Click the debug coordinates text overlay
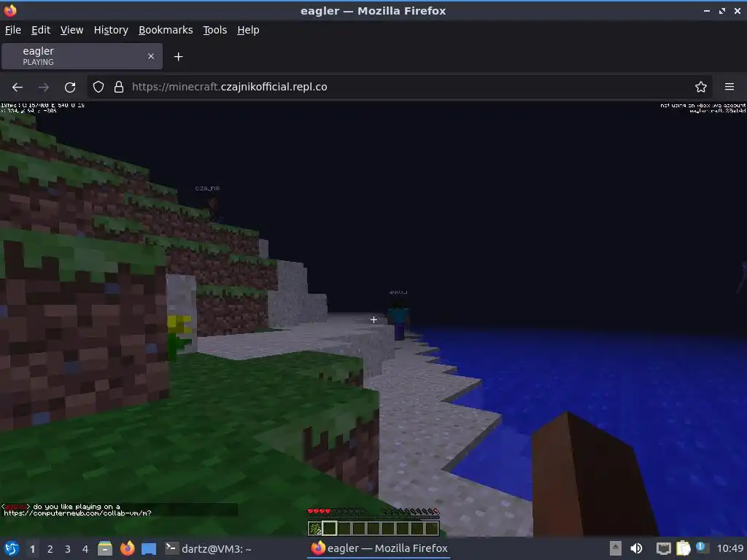Screen dimensions: 747x560 click(x=28, y=111)
